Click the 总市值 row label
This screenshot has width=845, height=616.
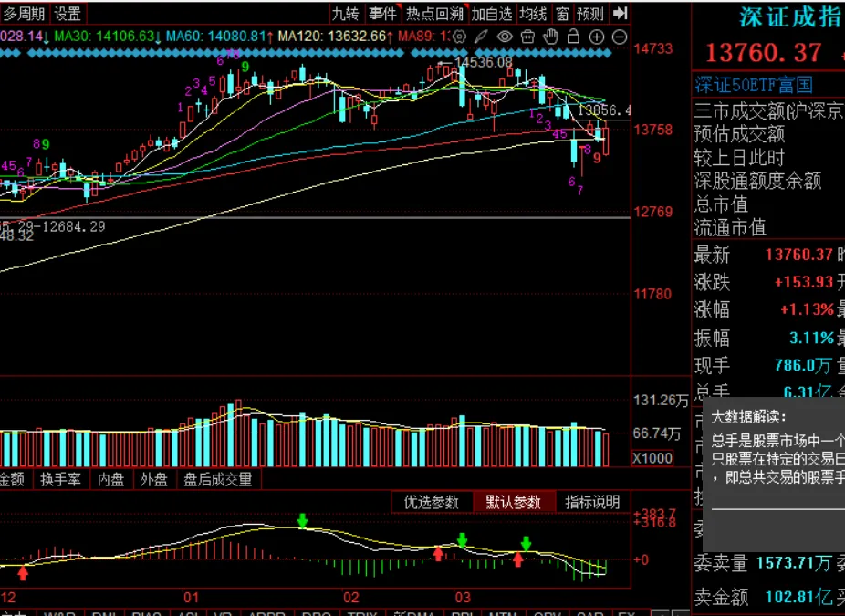tap(721, 204)
